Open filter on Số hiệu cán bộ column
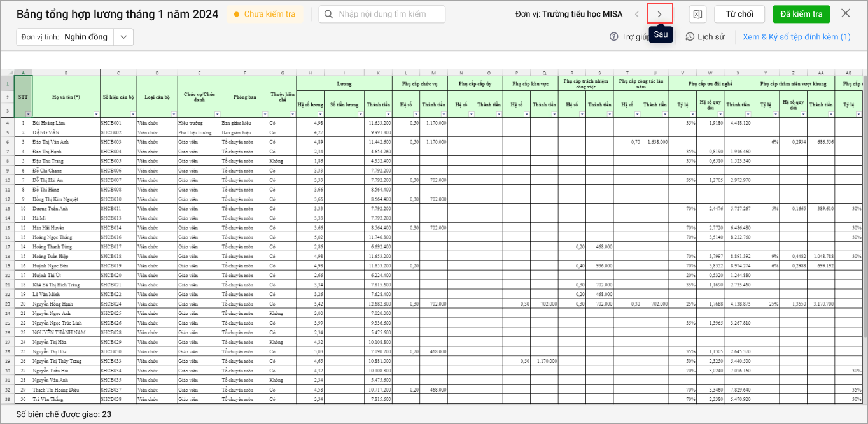868x424 pixels. [132, 114]
